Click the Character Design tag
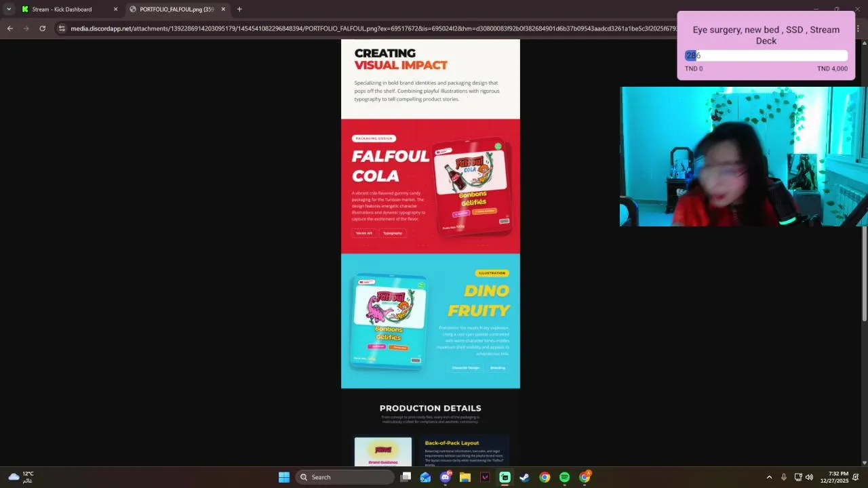This screenshot has width=868, height=488. pos(466,368)
